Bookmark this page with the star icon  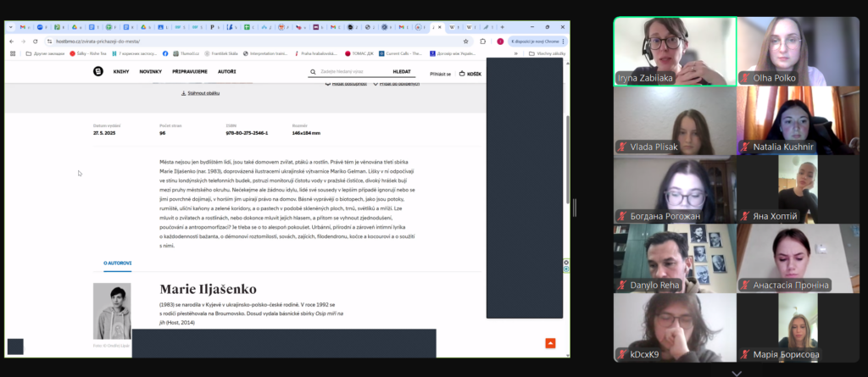pyautogui.click(x=465, y=41)
